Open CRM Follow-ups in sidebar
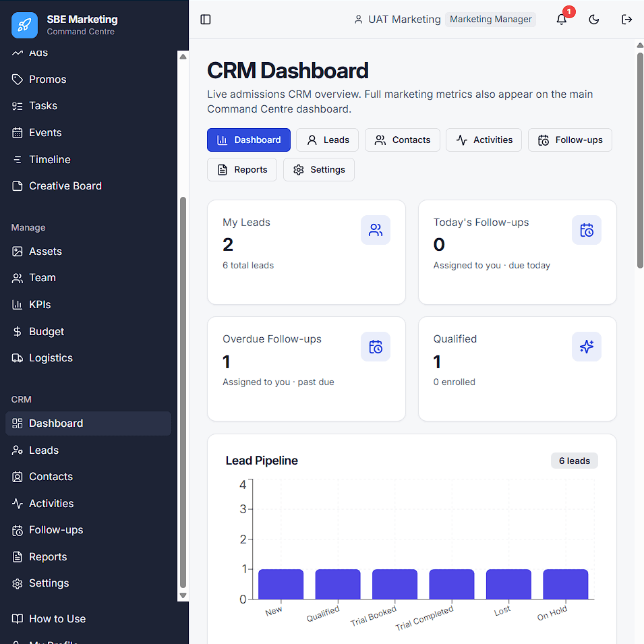This screenshot has height=644, width=644. [88, 530]
